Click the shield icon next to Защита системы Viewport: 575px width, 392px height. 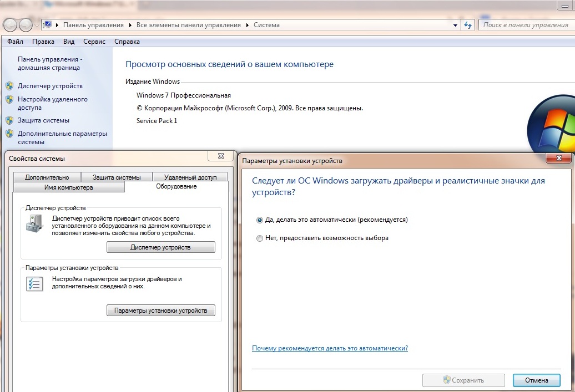coord(9,120)
